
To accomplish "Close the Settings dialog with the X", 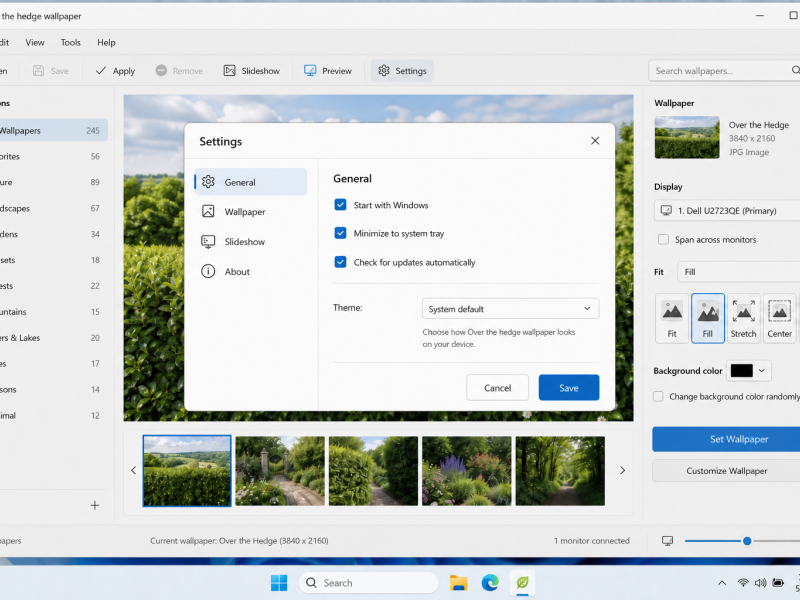I will pyautogui.click(x=595, y=141).
